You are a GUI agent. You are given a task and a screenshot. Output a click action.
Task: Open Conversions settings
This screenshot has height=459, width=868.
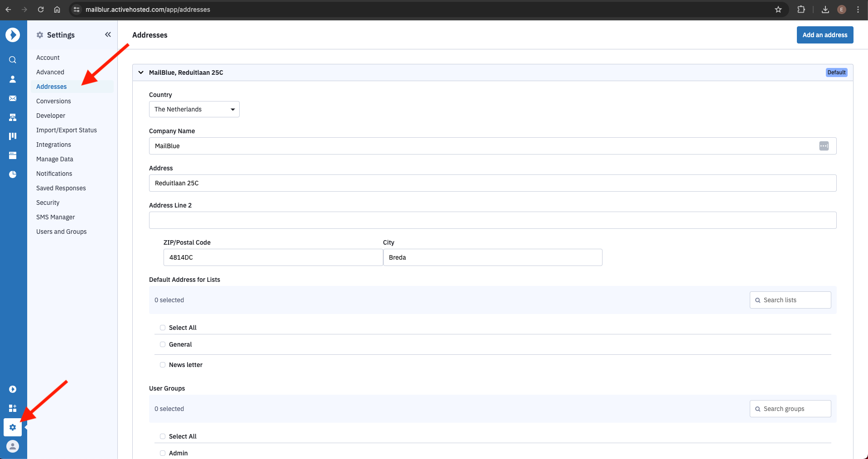[x=53, y=101]
